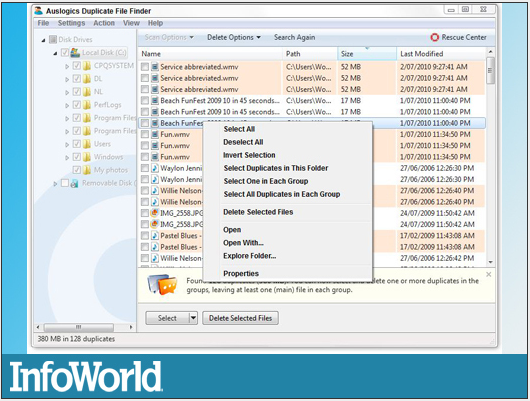
Task: Check the first Service abbreviated.wmv checkbox
Action: [145, 67]
